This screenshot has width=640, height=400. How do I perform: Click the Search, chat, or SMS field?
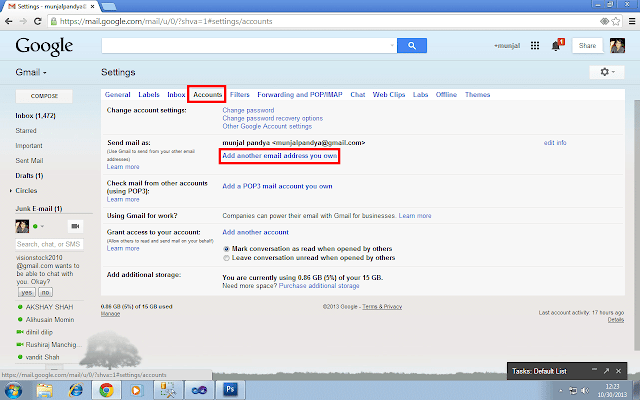point(49,244)
